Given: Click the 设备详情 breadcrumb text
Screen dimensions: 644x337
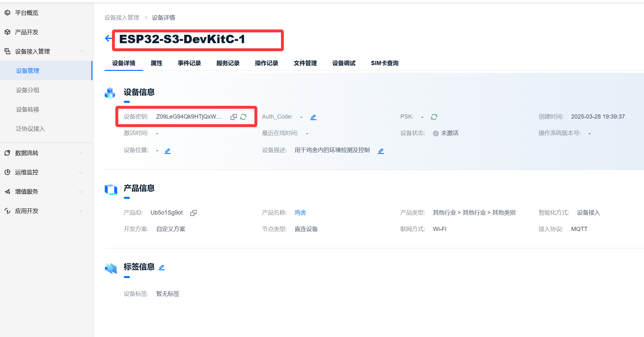Looking at the screenshot, I should pyautogui.click(x=163, y=18).
